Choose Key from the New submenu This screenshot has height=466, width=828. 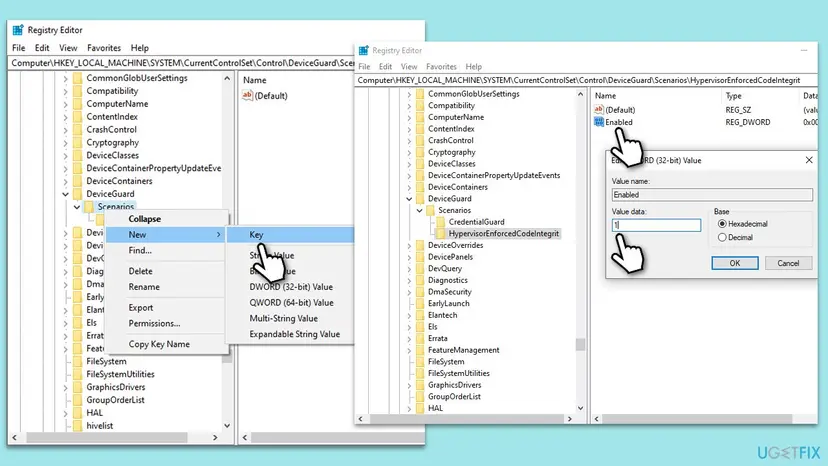click(x=290, y=235)
